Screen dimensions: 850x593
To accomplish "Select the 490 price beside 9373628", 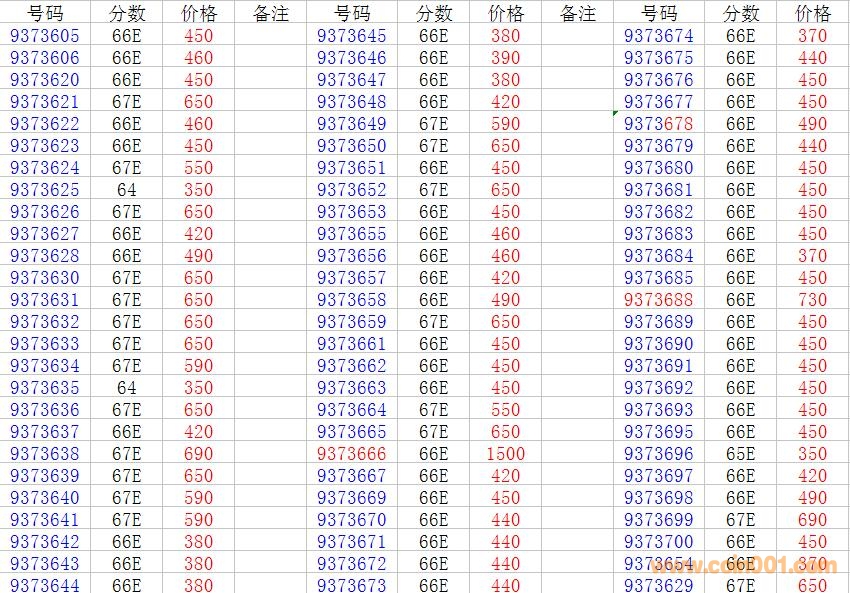I will click(x=199, y=256).
